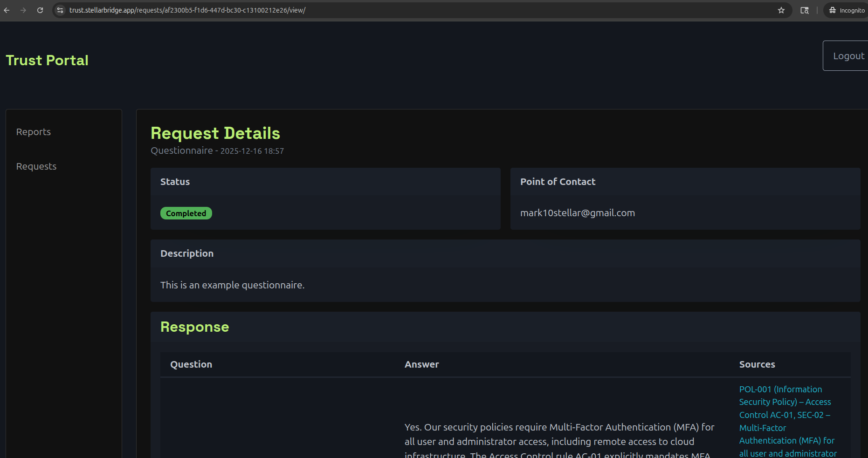Open site information settings in the address bar
The width and height of the screenshot is (868, 458).
pos(60,10)
